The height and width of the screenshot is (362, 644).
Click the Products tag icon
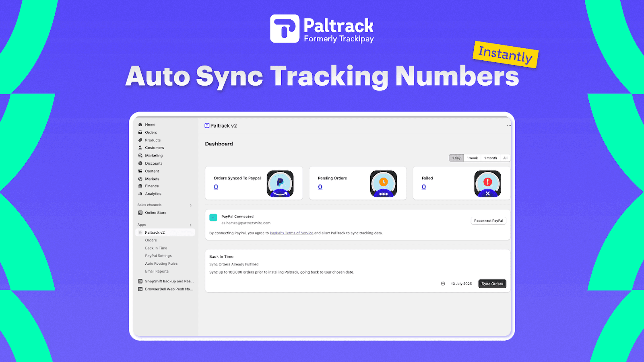pyautogui.click(x=140, y=140)
